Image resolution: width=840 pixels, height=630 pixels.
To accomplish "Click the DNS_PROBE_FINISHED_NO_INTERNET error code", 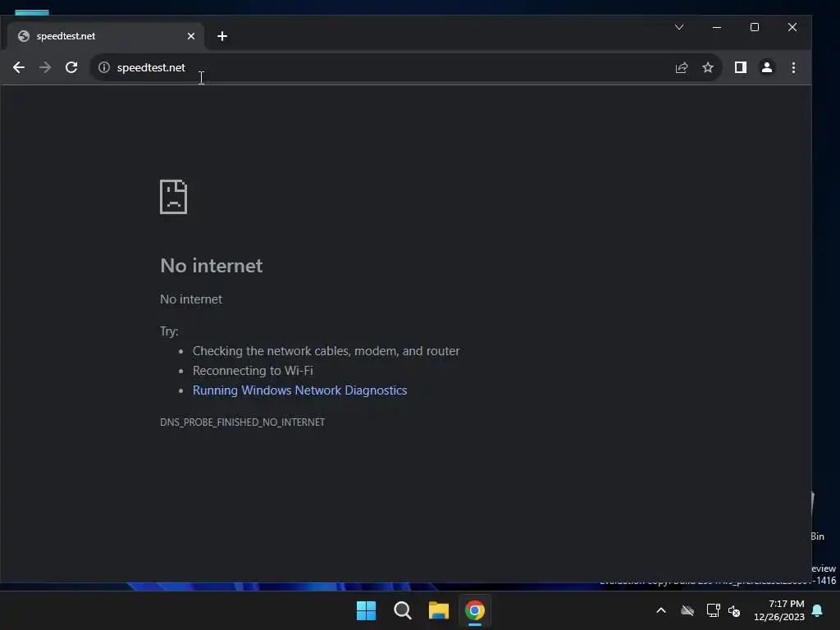I will coord(242,422).
